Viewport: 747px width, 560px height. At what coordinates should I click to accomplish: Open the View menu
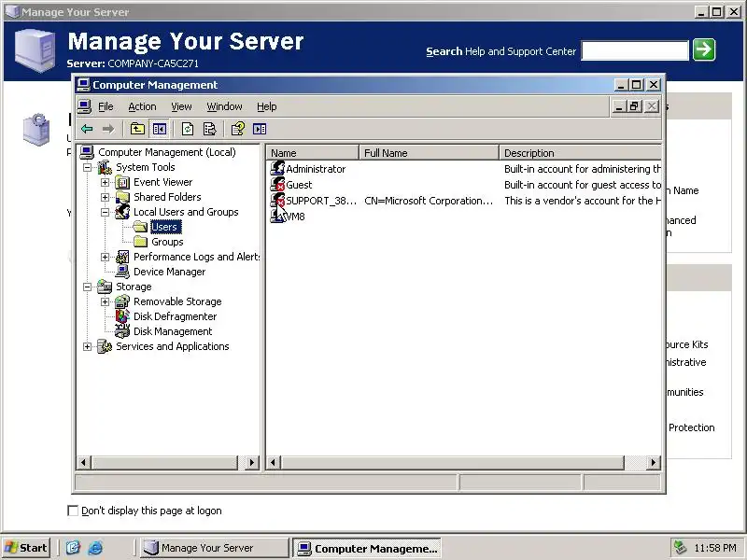[181, 106]
